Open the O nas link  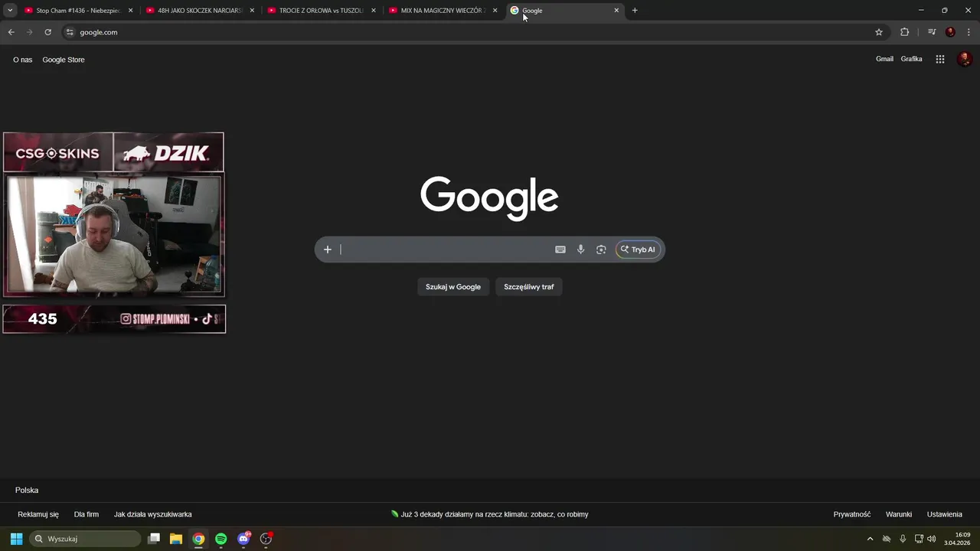pos(22,60)
